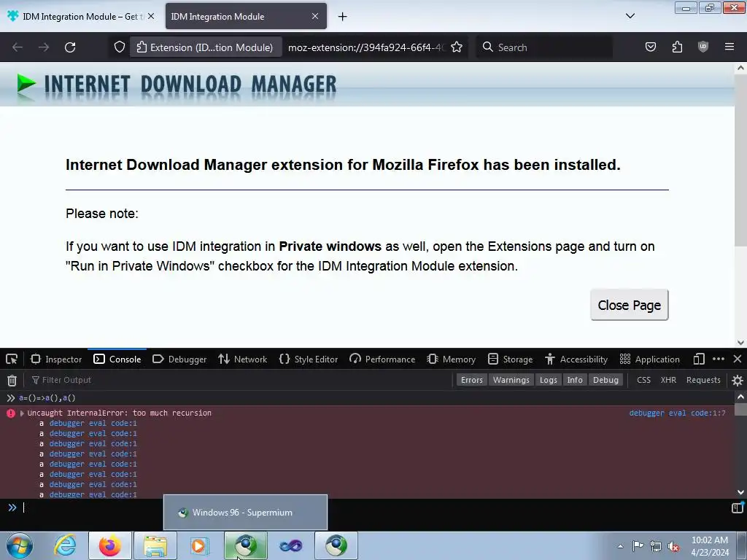The height and width of the screenshot is (560, 747).
Task: Open Action Center flag icon
Action: [x=638, y=546]
